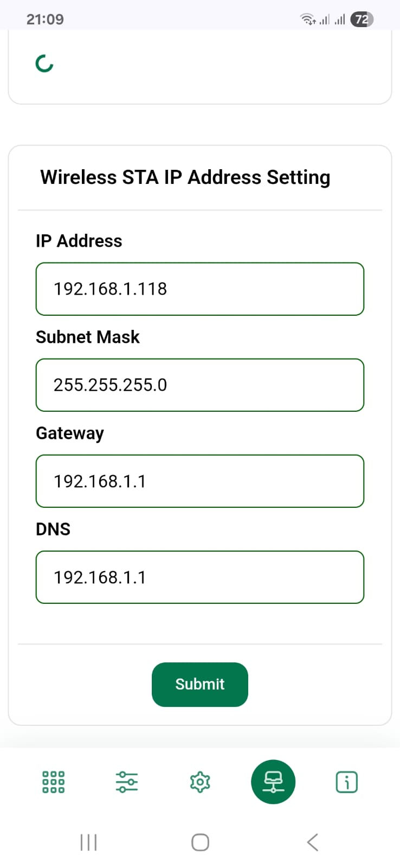Open the gear settings tab

(200, 782)
